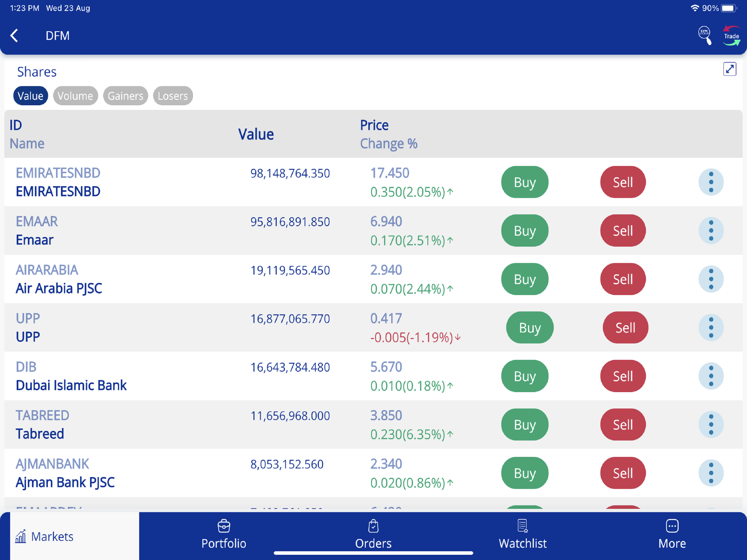
Task: Buy Air Arabia PJSC shares
Action: [x=525, y=279]
